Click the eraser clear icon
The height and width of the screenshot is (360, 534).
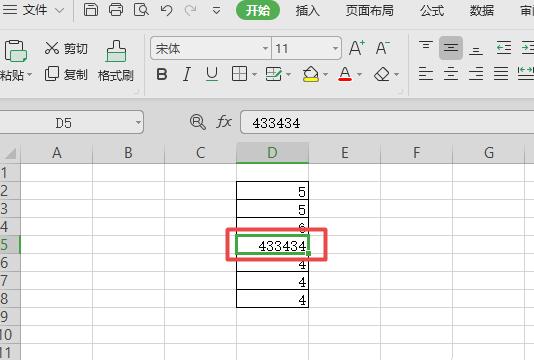click(x=381, y=74)
